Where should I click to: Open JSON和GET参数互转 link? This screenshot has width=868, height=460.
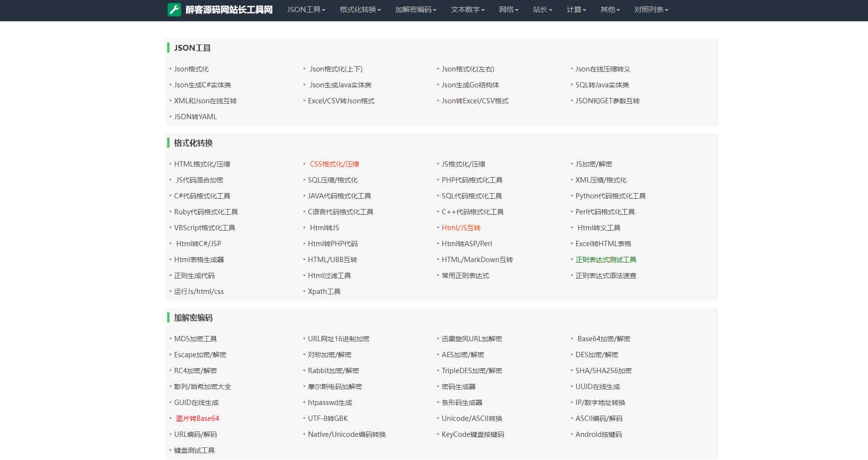pyautogui.click(x=607, y=101)
